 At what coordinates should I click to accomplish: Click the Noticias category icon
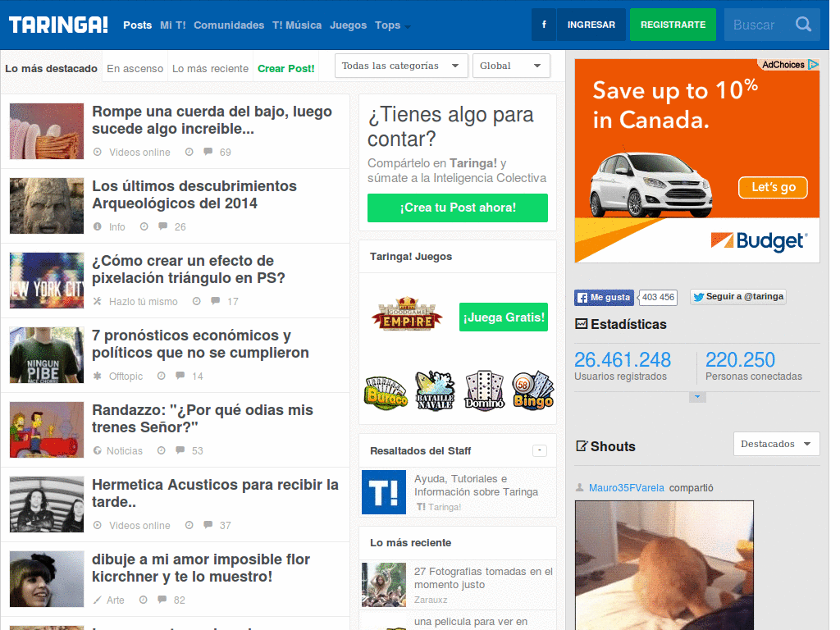tap(97, 450)
